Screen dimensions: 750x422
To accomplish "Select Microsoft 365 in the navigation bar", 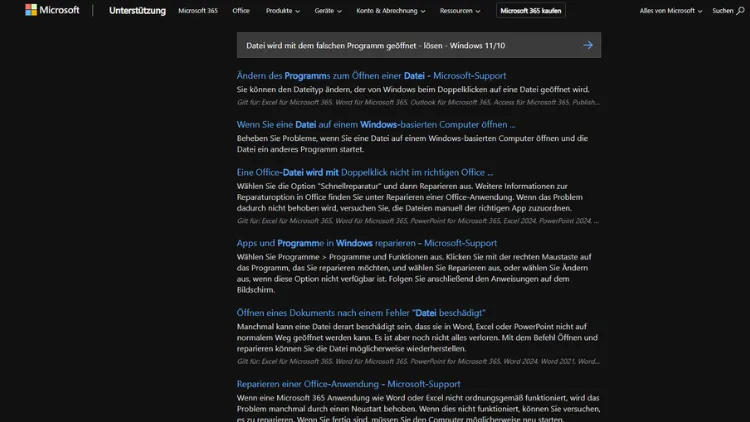I will pos(197,11).
